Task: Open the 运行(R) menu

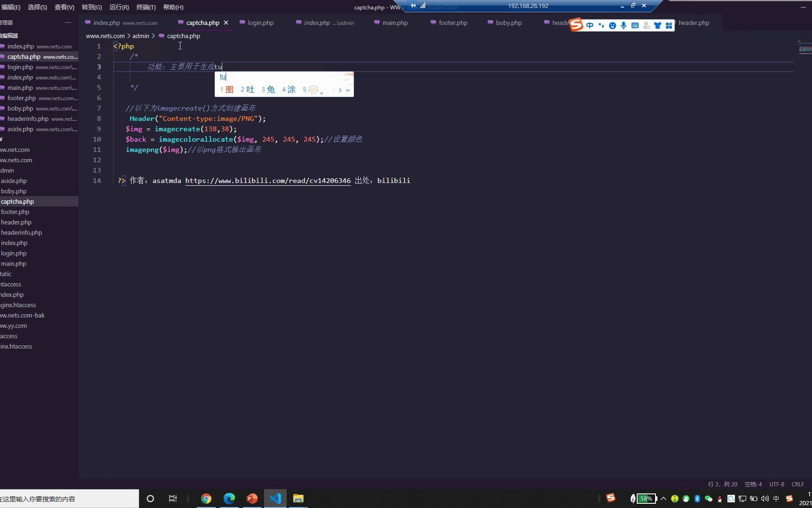Action: (x=119, y=7)
